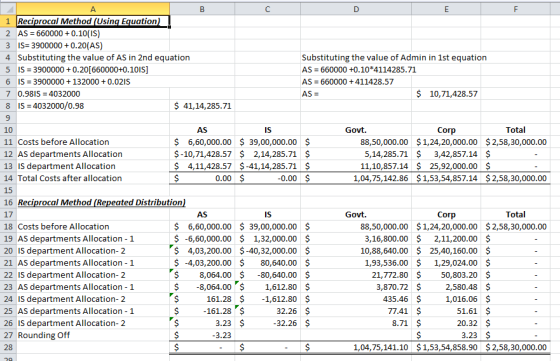This screenshot has width=560, height=361.
Task: Click value '3,870.72' in row 23
Action: 392,287
